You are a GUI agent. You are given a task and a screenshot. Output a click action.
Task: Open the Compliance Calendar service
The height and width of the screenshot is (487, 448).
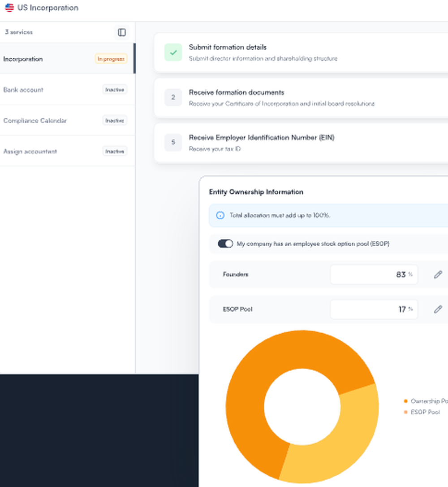[67, 121]
